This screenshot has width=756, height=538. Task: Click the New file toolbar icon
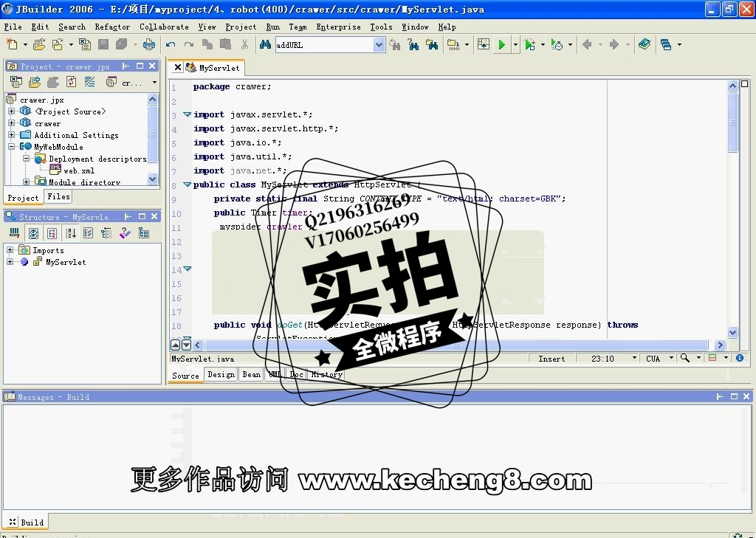[12, 45]
